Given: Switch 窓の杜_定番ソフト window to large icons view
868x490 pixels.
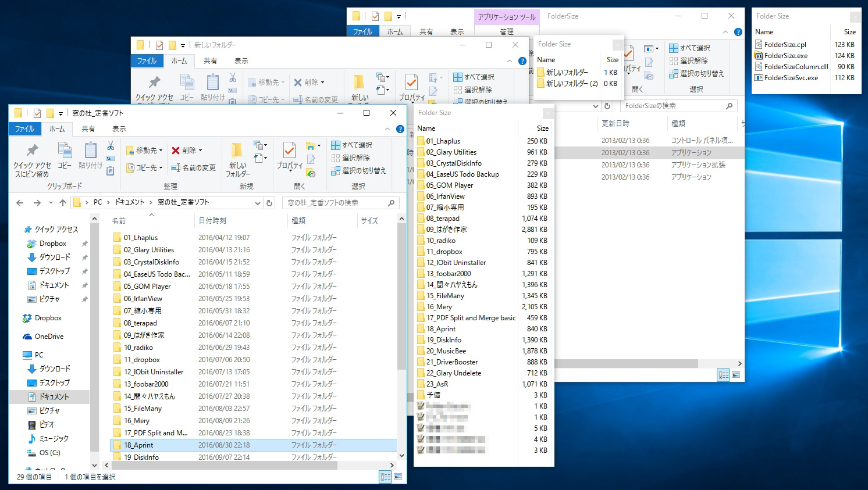Looking at the screenshot, I should pos(398,477).
